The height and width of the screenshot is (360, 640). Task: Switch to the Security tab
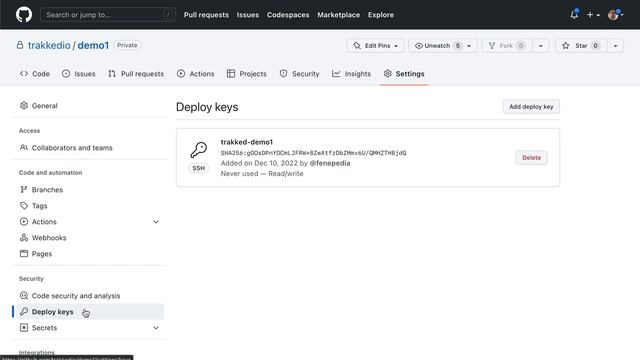(299, 74)
